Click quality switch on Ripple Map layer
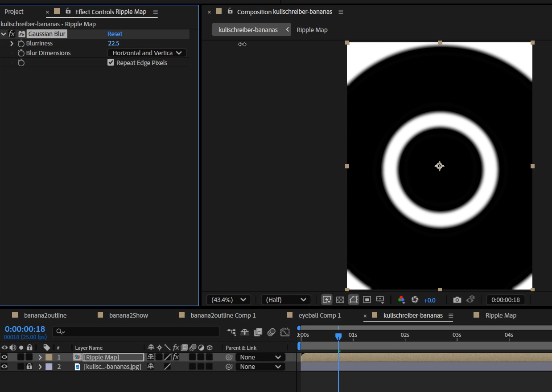Image resolution: width=552 pixels, height=392 pixels. 167,357
